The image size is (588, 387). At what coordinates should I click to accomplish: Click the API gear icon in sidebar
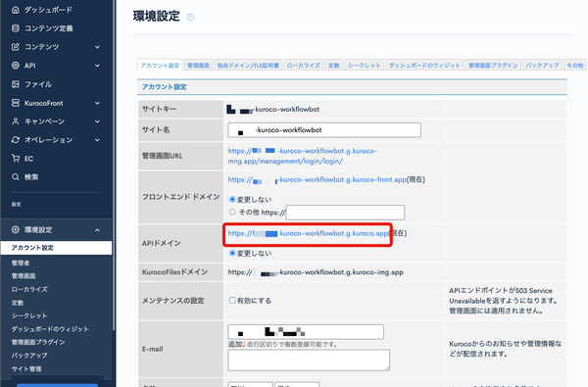tap(16, 66)
